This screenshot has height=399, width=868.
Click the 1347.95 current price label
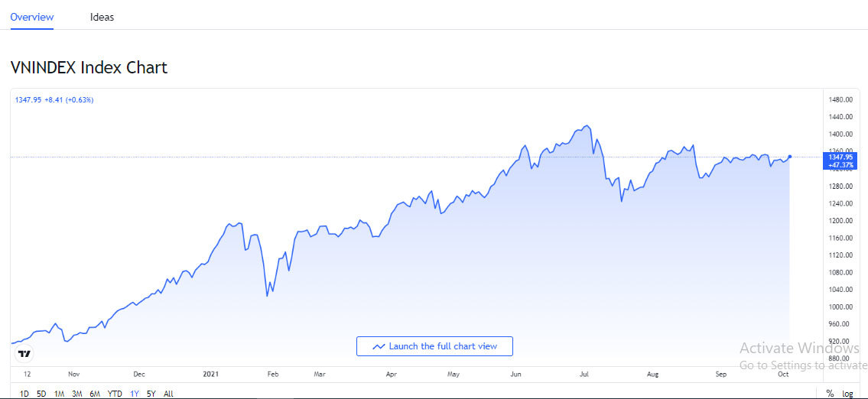pos(840,157)
